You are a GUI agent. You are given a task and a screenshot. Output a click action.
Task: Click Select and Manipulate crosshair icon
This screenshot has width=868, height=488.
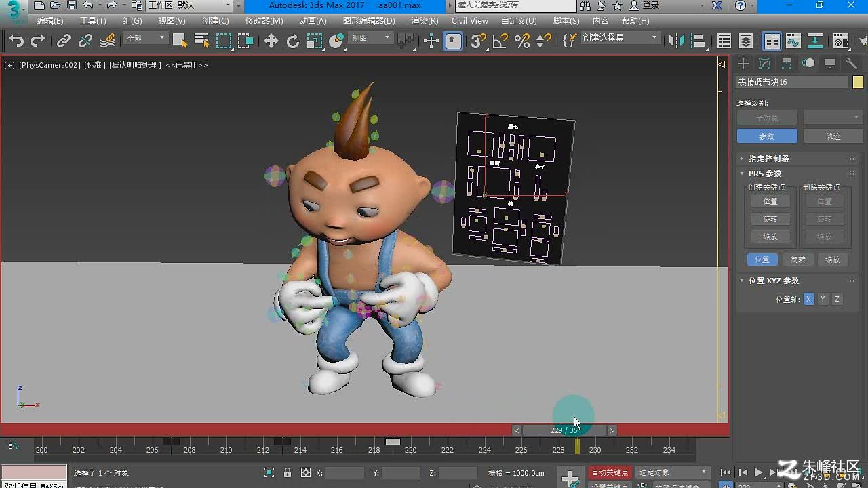(431, 41)
